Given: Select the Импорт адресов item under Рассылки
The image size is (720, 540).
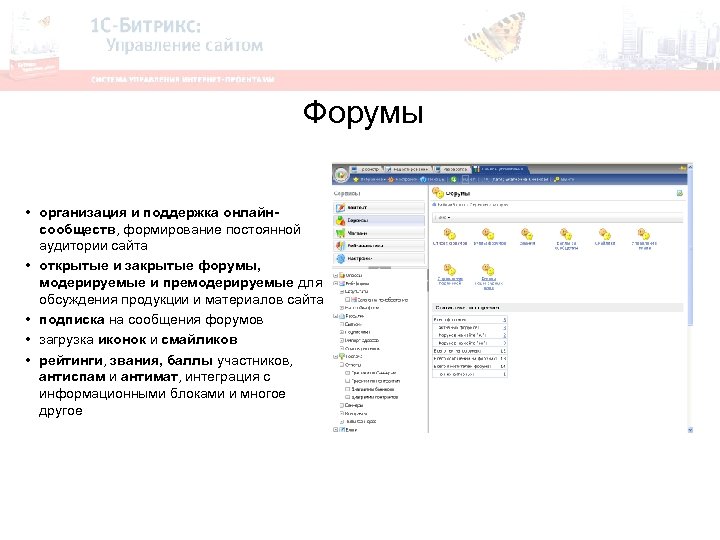Looking at the screenshot, I should 362,340.
